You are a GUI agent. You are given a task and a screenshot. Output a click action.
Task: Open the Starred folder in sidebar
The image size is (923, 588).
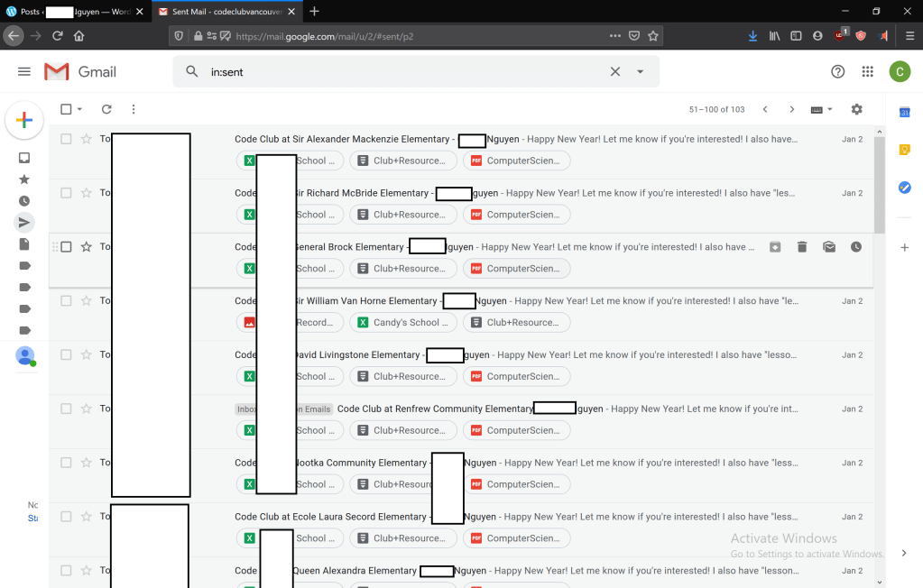pyautogui.click(x=24, y=179)
